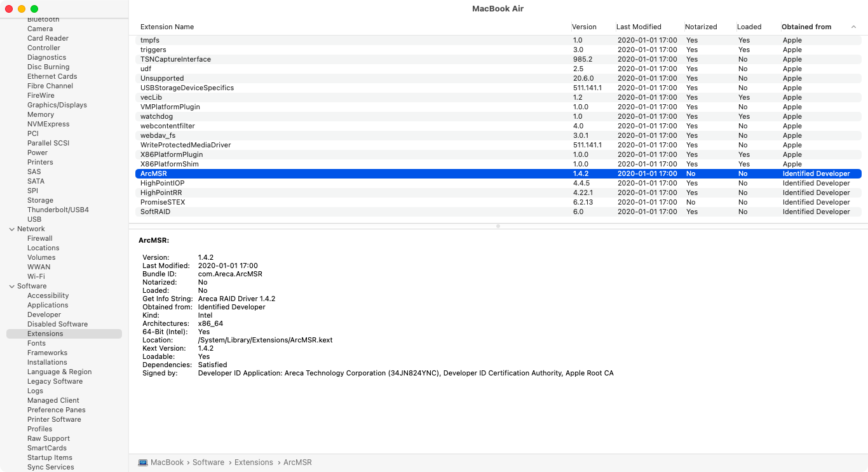Open Legacy Software in the sidebar
The image size is (868, 472).
(55, 381)
